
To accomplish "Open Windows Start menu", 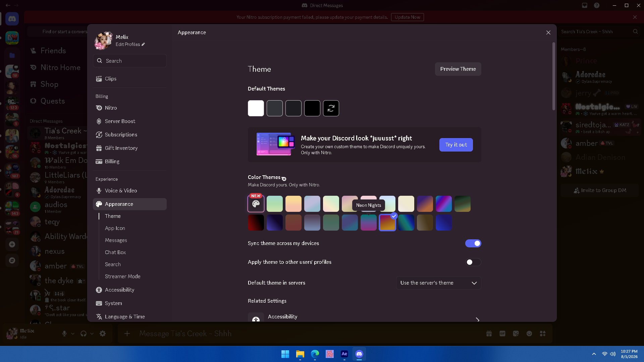I will (x=285, y=354).
